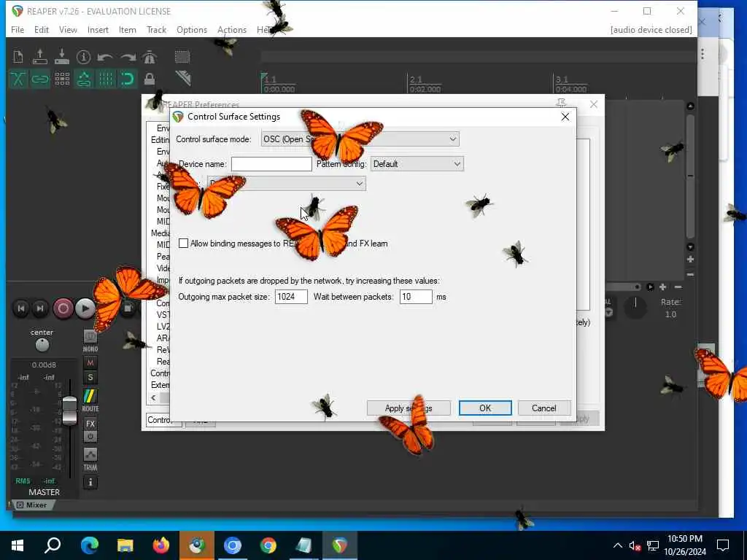Image resolution: width=747 pixels, height=560 pixels.
Task: Open the master track FX button
Action: pyautogui.click(x=90, y=424)
